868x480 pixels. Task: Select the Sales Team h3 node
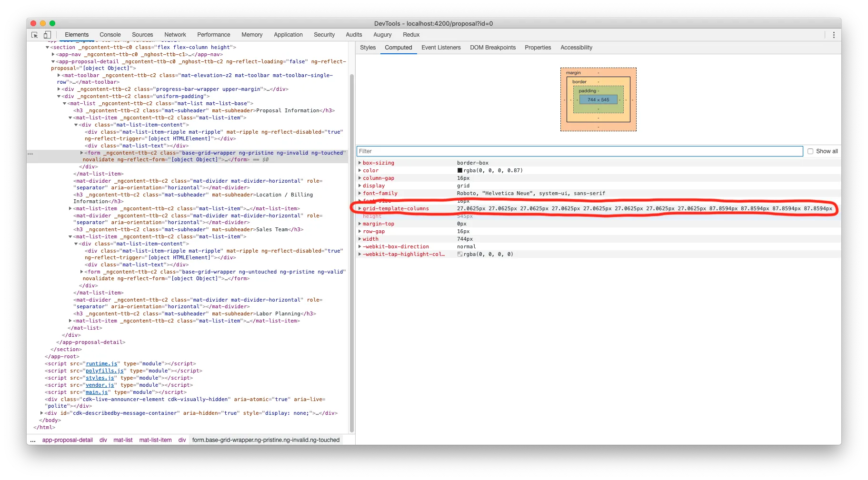pos(188,230)
